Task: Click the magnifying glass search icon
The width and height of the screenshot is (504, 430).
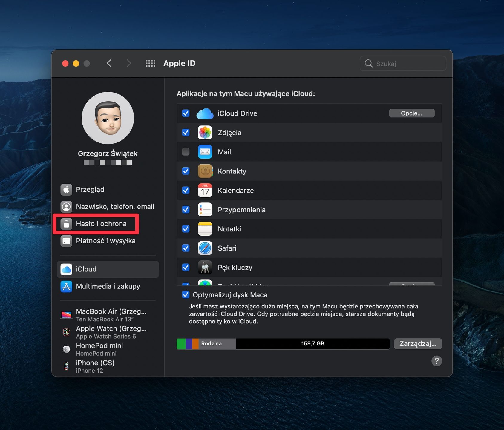Action: point(369,64)
